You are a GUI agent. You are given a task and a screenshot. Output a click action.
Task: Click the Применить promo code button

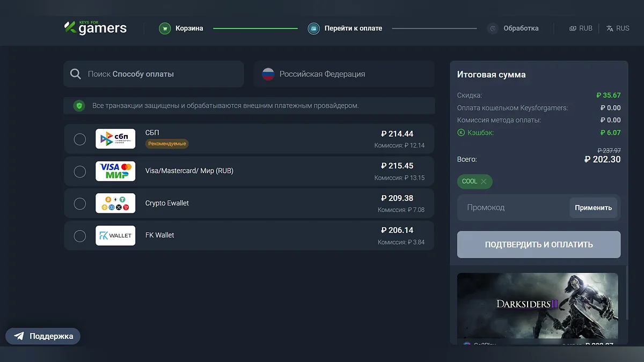[593, 208]
